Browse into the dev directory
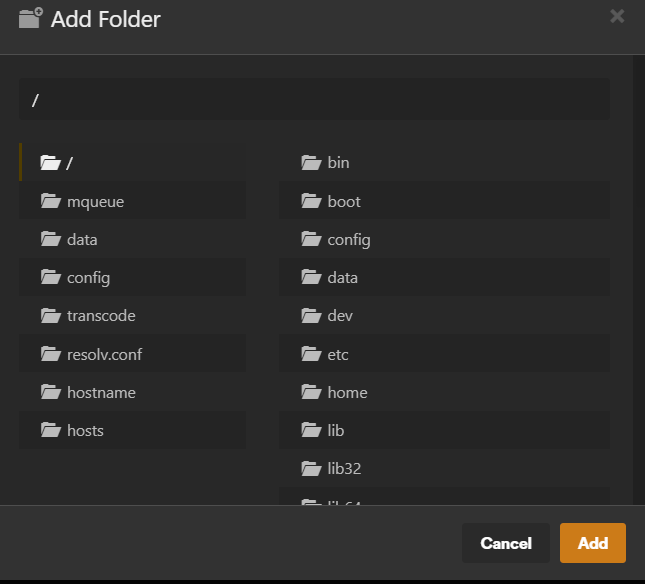The image size is (645, 584). [444, 315]
